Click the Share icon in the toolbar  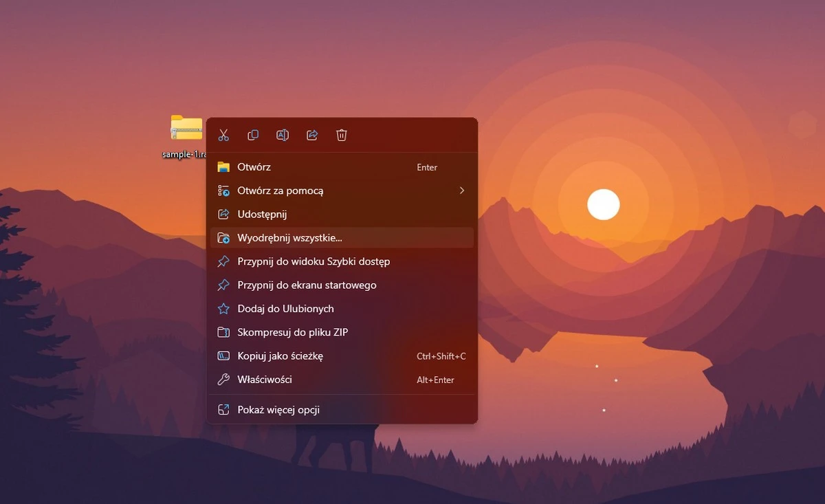[311, 135]
